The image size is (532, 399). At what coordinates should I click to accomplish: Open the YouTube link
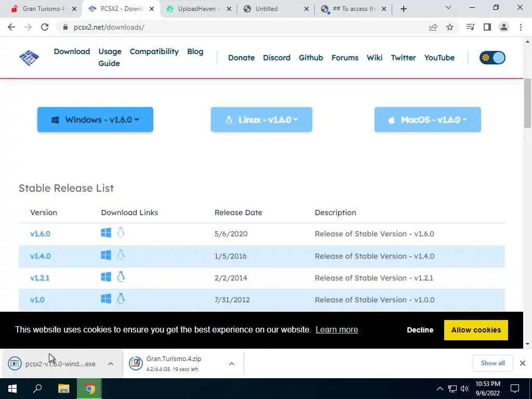[440, 58]
